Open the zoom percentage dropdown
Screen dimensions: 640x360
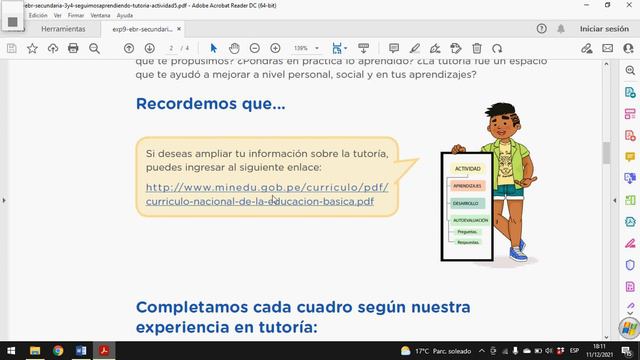coord(317,48)
